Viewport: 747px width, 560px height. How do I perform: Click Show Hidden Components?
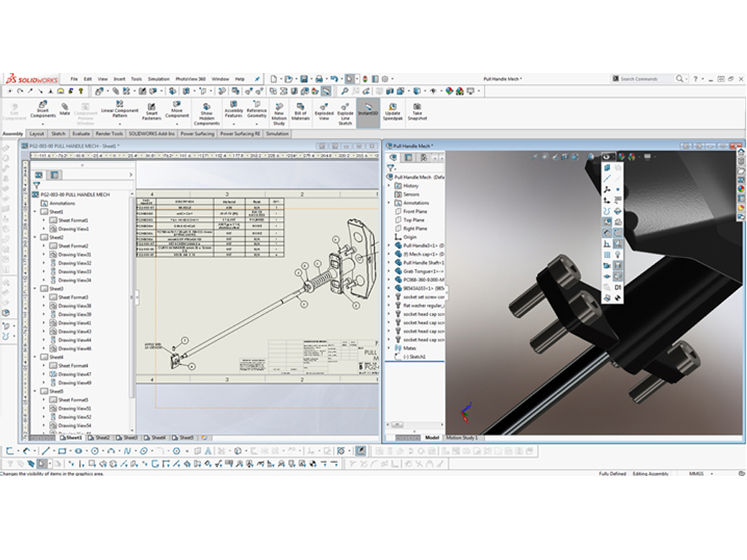pyautogui.click(x=206, y=114)
